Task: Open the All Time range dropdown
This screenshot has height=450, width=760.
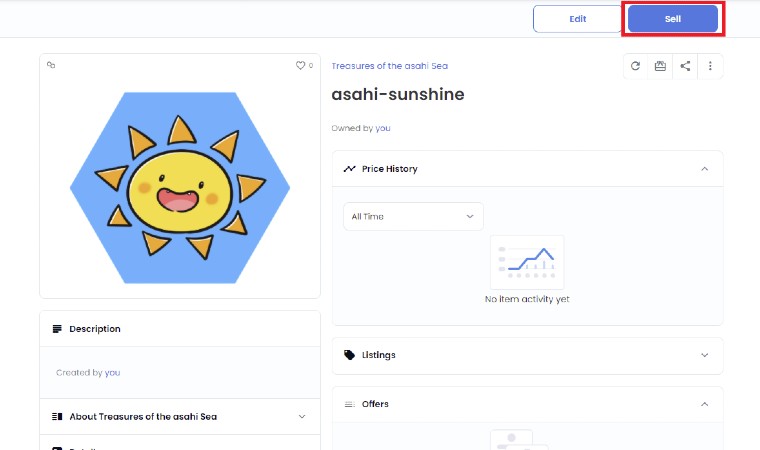Action: coord(413,216)
